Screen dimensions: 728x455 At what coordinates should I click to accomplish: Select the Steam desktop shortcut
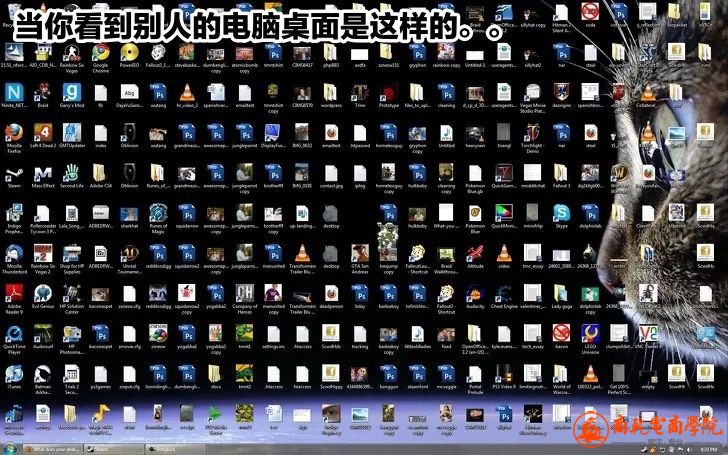[14, 173]
